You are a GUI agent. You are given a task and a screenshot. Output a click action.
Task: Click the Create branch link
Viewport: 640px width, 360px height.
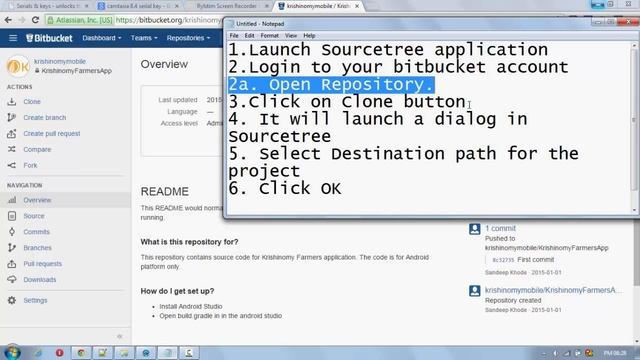(x=44, y=118)
